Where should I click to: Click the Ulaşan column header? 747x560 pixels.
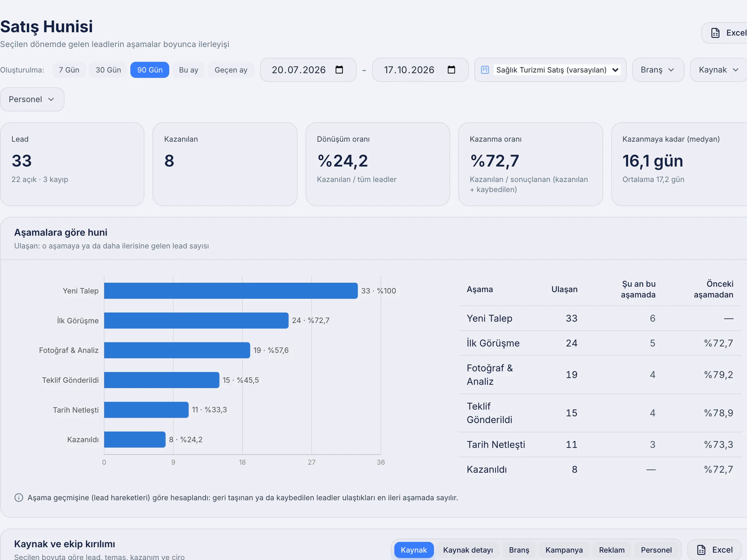[x=564, y=289]
